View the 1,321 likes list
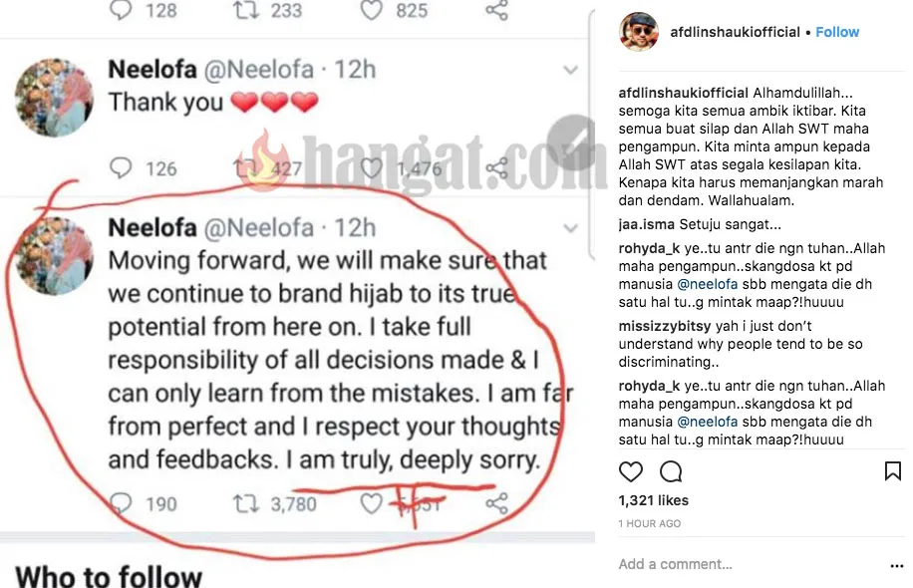Screen dimensions: 913x588 (x=654, y=500)
